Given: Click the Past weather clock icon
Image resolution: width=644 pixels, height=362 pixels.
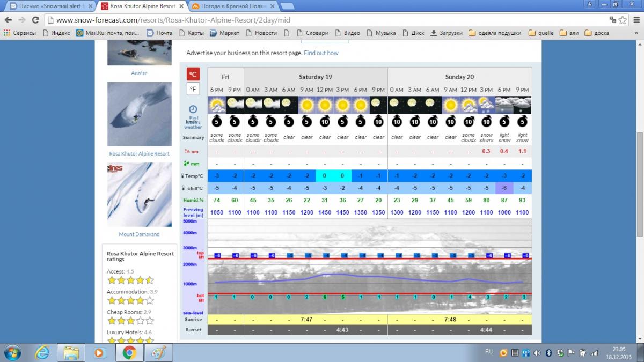Looking at the screenshot, I should click(x=193, y=109).
